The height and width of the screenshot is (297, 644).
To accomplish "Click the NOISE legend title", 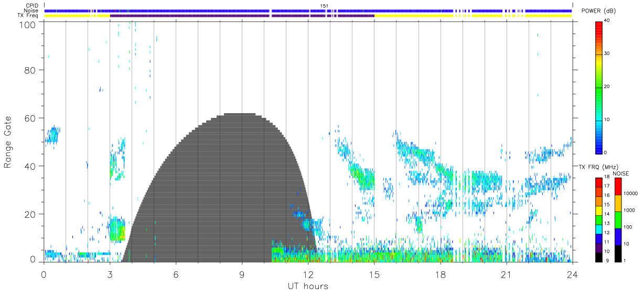I will click(x=621, y=173).
